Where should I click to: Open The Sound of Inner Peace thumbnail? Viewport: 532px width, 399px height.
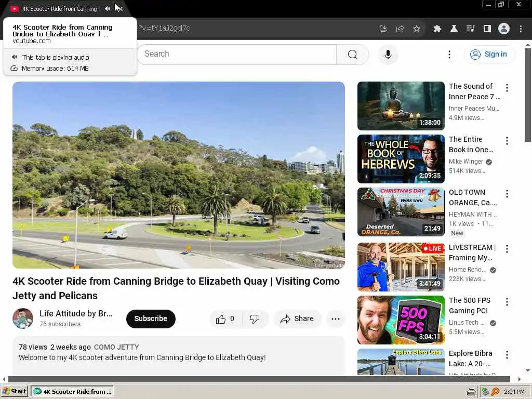click(401, 106)
